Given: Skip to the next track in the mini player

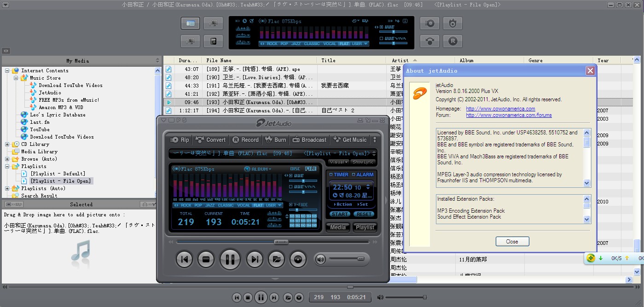Looking at the screenshot, I should pos(255,259).
